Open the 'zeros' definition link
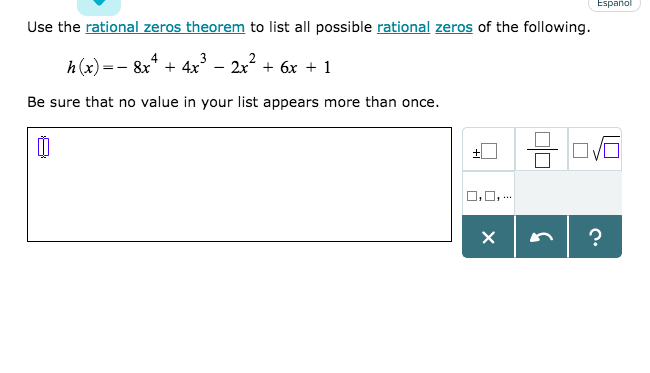 tap(454, 27)
